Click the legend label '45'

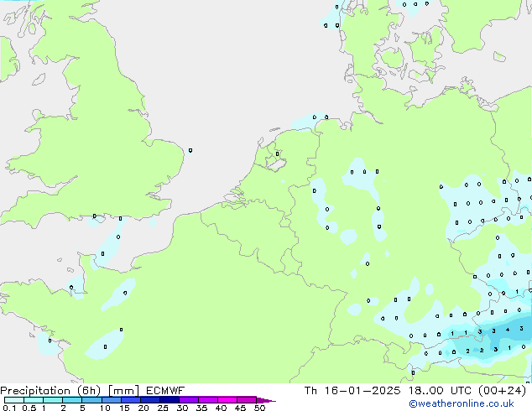(x=240, y=408)
